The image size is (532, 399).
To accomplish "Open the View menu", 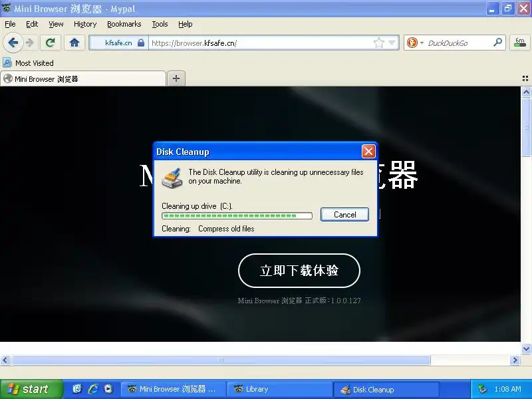I will (x=56, y=24).
